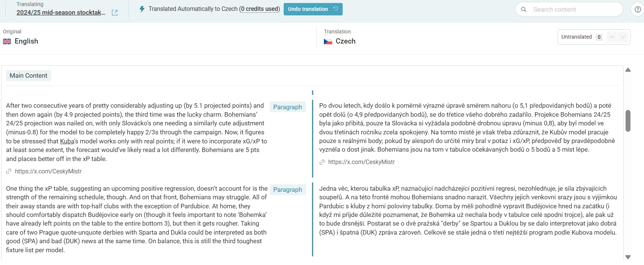
Task: Click the 0 credits used link
Action: 260,9
